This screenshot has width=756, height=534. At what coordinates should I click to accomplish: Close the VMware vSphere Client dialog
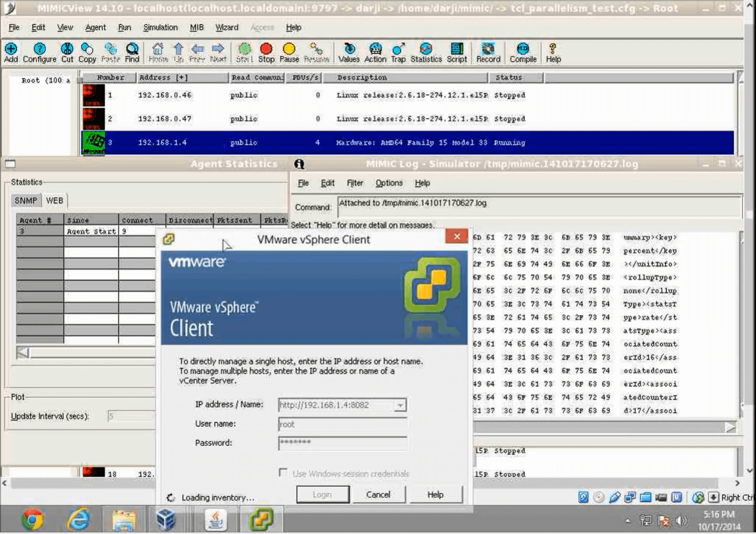[x=457, y=237]
